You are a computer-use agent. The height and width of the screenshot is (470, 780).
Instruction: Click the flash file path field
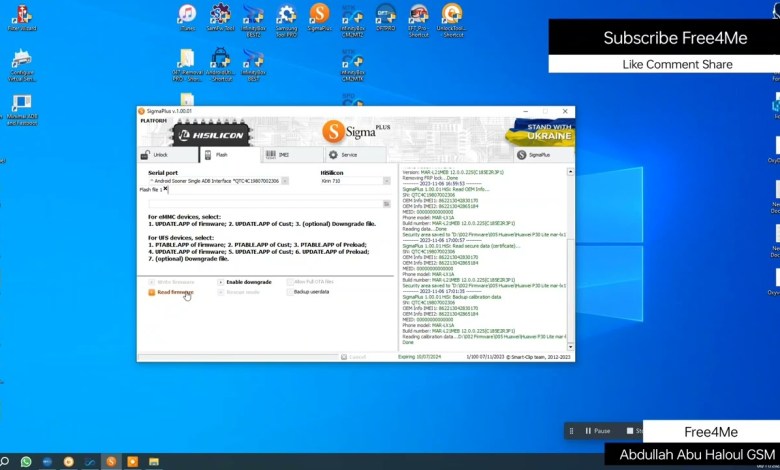265,204
